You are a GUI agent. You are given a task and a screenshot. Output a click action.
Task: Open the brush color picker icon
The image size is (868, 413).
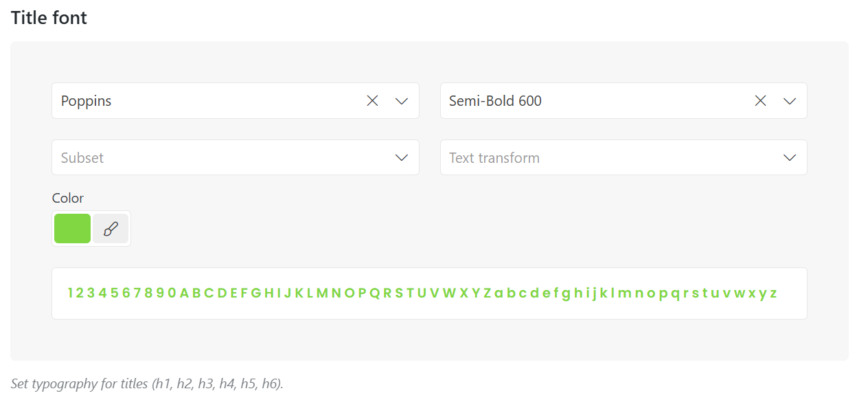(111, 229)
